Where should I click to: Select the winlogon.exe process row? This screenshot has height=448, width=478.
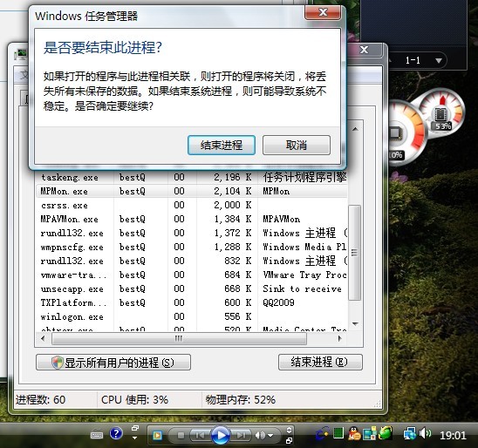(191, 317)
